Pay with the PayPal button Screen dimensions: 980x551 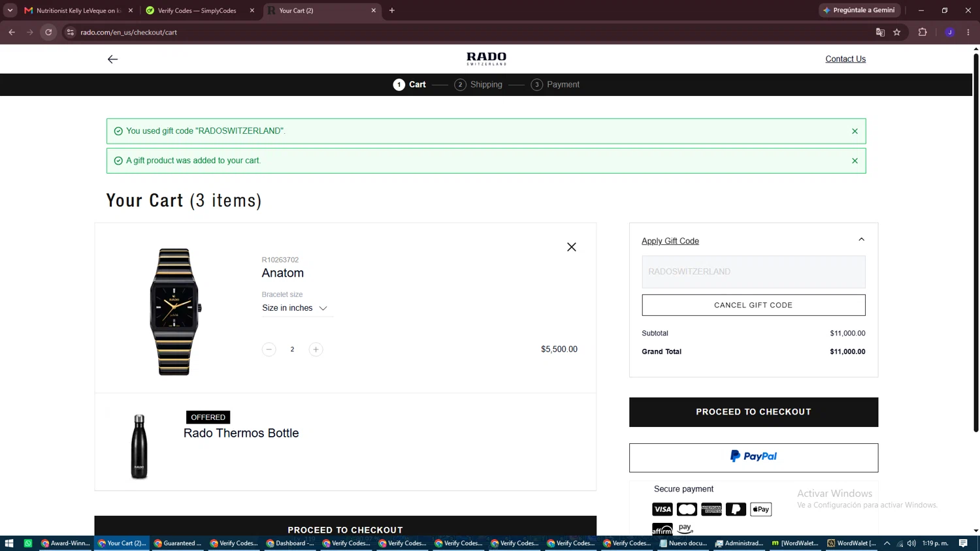coord(753,458)
